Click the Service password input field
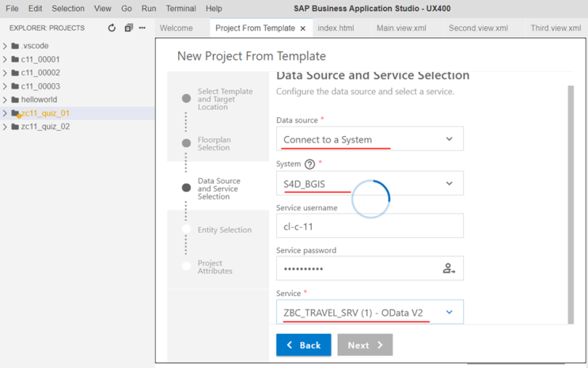This screenshot has height=368, width=588. pyautogui.click(x=370, y=268)
